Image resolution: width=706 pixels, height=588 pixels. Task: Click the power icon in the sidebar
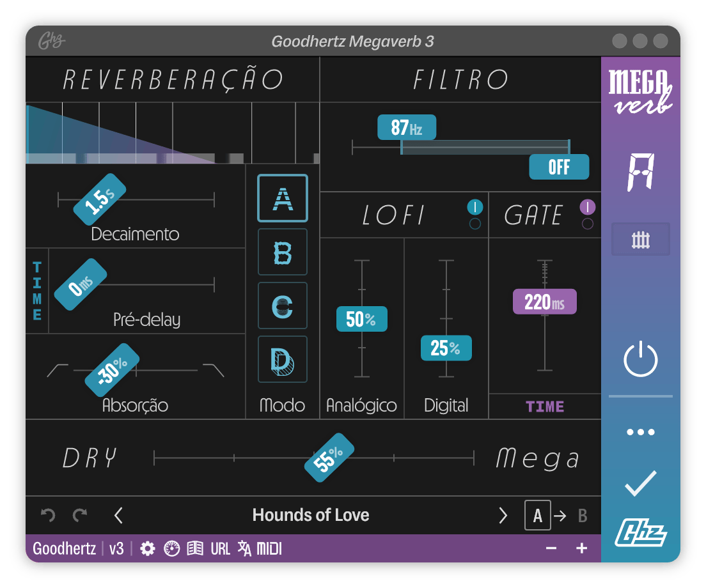pyautogui.click(x=640, y=359)
